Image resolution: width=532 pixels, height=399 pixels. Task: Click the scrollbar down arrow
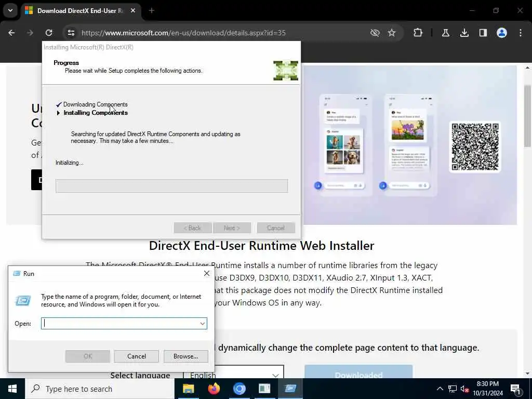527,374
